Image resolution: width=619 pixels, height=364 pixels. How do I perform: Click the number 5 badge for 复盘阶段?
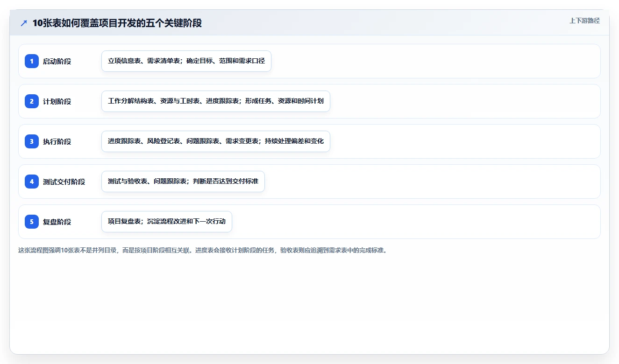(x=32, y=222)
